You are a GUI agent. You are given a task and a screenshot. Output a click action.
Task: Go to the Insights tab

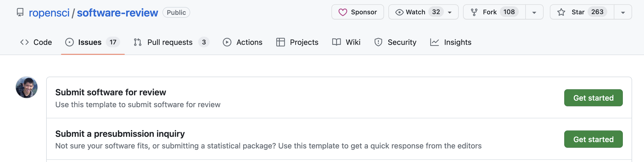451,42
